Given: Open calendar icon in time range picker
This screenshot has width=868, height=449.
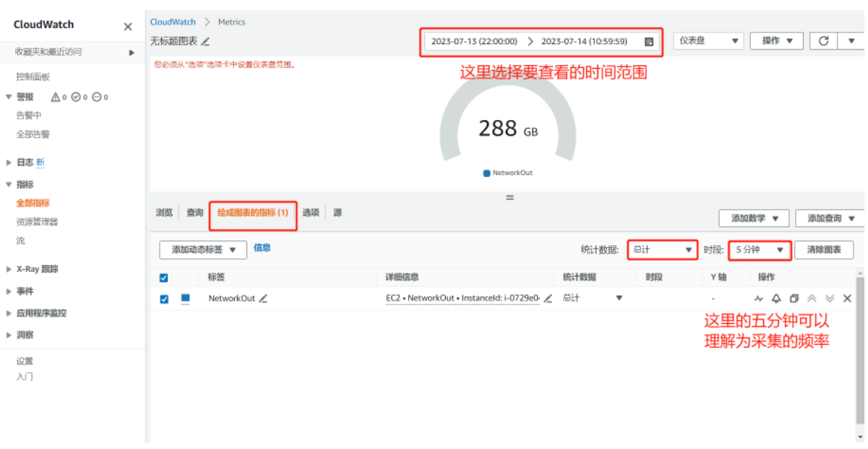Looking at the screenshot, I should 649,42.
